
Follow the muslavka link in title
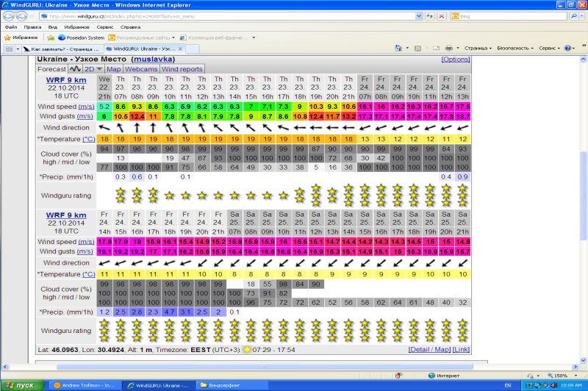tap(153, 60)
